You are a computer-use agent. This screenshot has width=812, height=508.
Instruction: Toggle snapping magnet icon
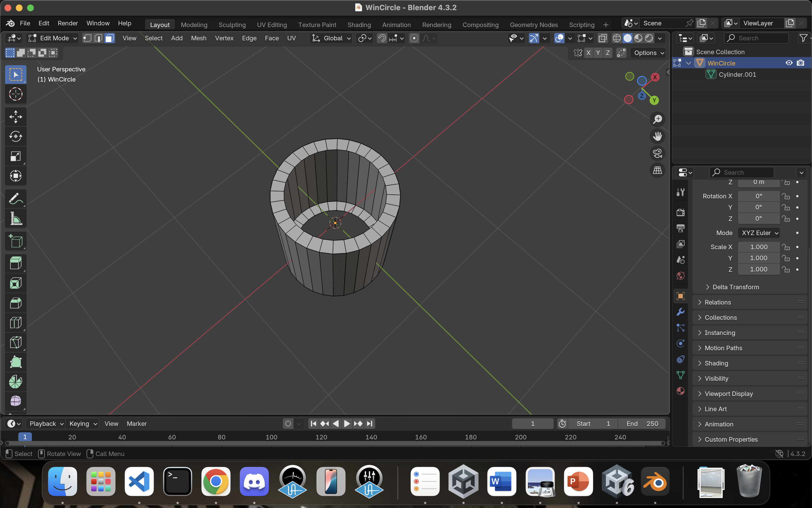point(382,38)
